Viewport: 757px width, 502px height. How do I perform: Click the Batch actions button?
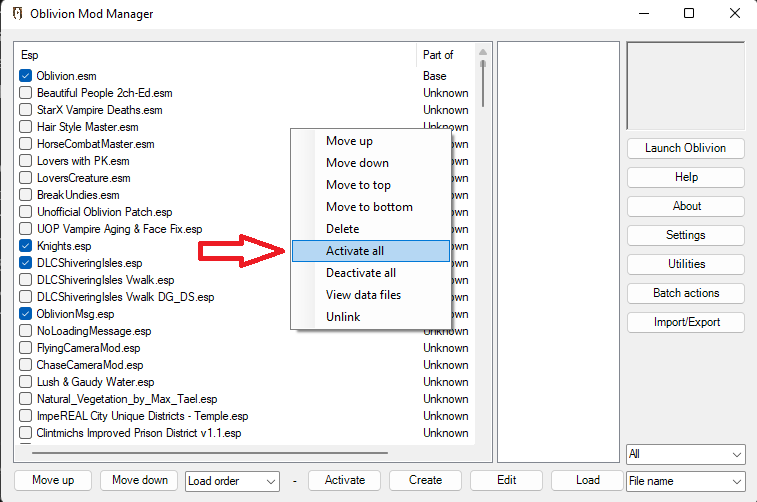pos(685,293)
